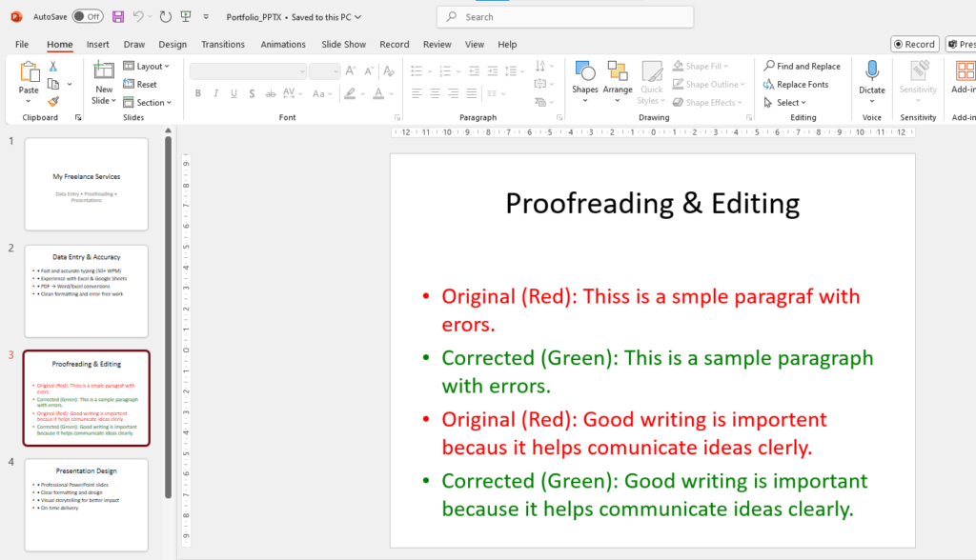Image resolution: width=976 pixels, height=560 pixels.
Task: Apply the font color button
Action: 378,93
